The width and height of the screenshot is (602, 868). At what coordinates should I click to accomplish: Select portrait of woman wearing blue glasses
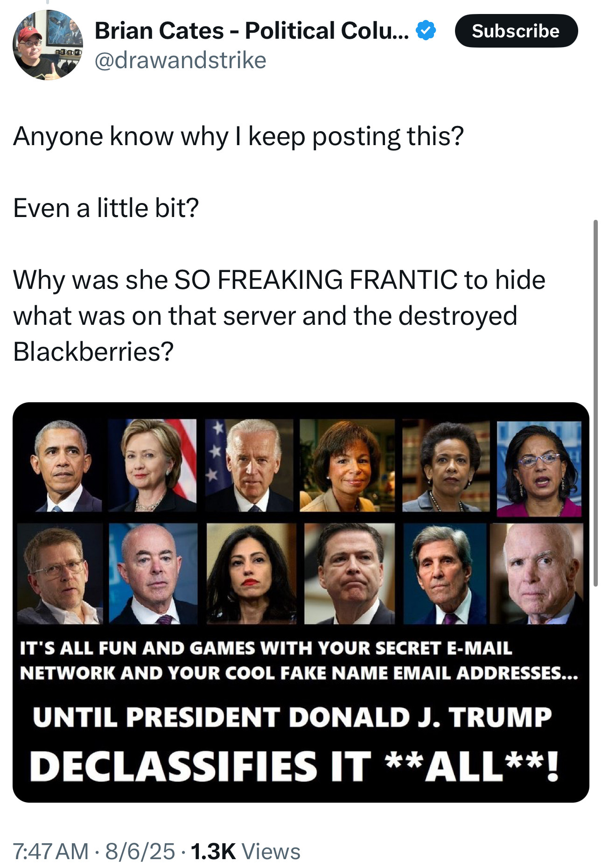point(539,469)
